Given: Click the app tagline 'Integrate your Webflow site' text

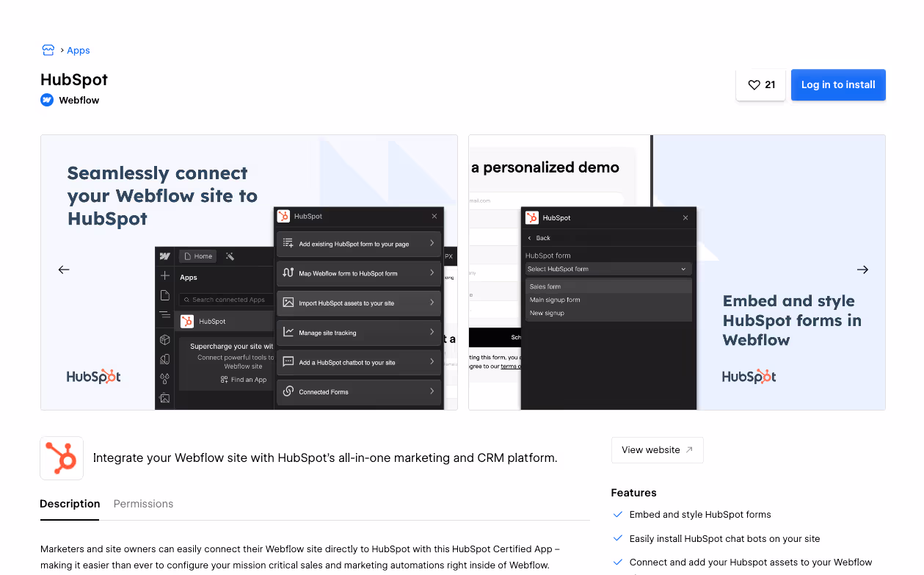Looking at the screenshot, I should pyautogui.click(x=325, y=458).
